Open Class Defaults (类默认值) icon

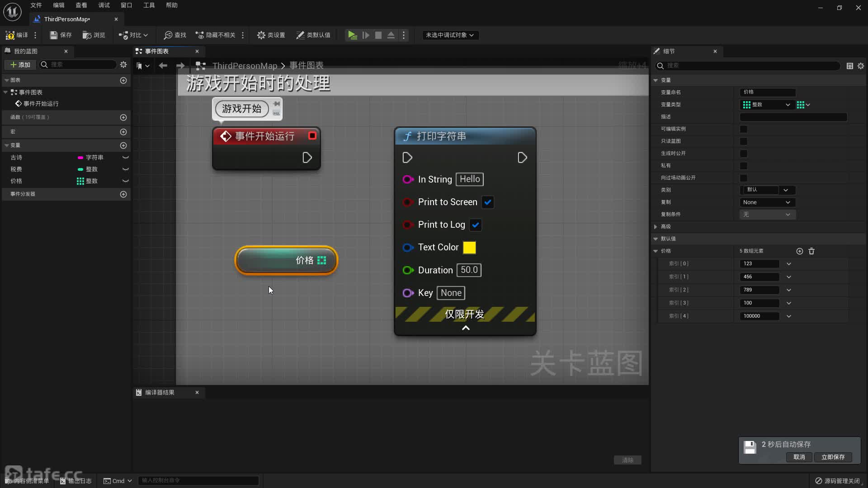[300, 35]
